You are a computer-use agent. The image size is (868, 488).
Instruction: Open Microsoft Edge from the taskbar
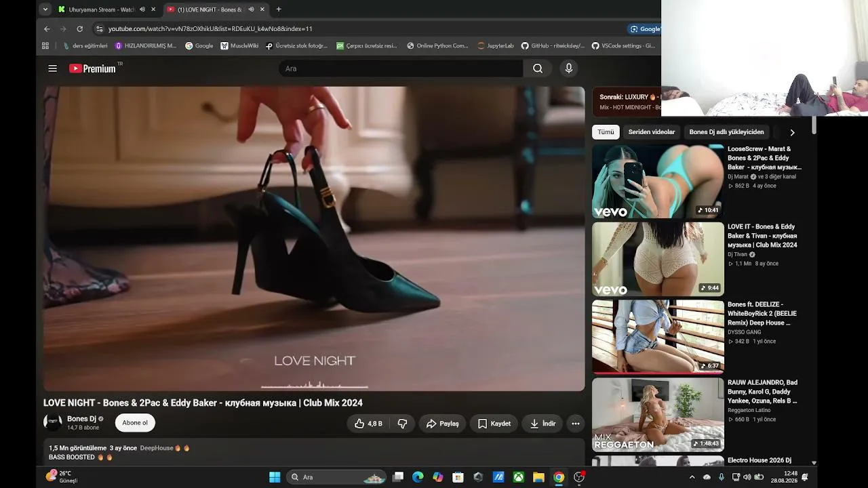pyautogui.click(x=418, y=477)
